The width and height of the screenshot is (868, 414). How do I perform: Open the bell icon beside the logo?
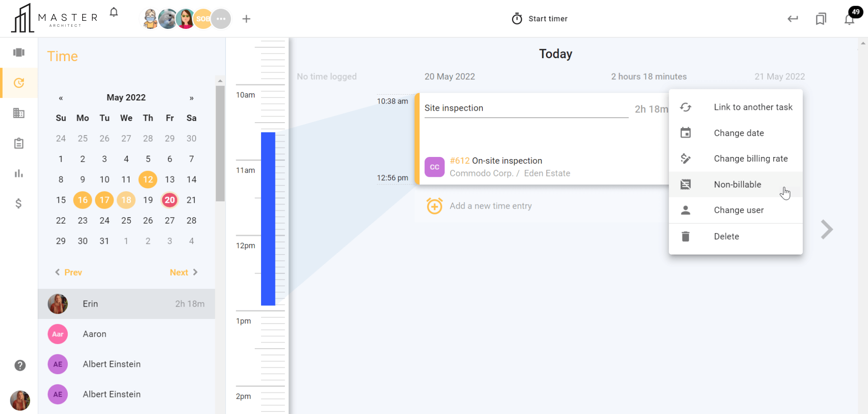114,12
